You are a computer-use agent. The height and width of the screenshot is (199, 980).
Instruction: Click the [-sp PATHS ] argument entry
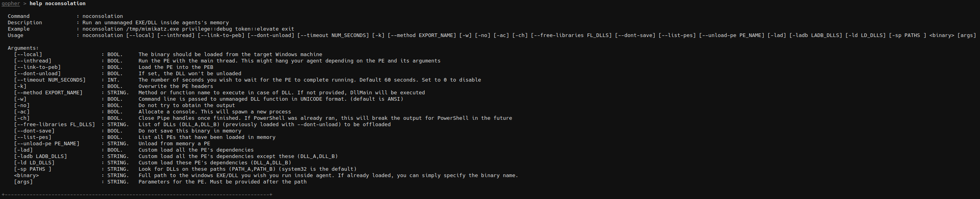[33, 169]
